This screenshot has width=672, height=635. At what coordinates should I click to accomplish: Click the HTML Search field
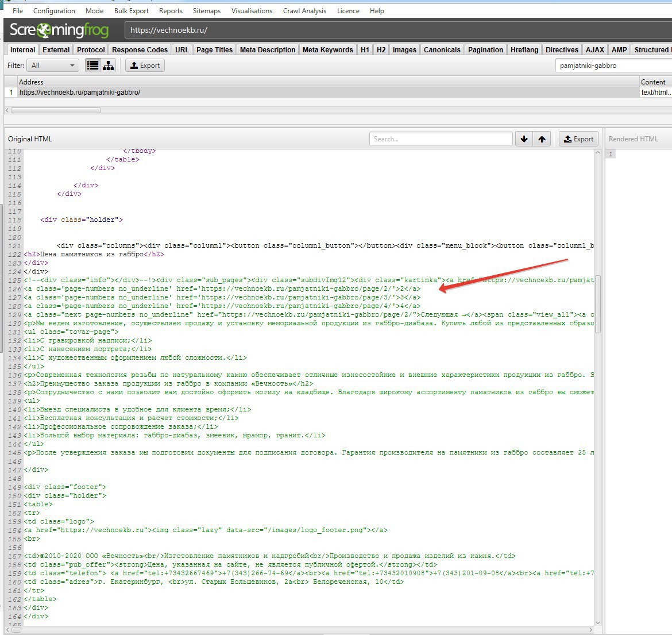[x=441, y=139]
